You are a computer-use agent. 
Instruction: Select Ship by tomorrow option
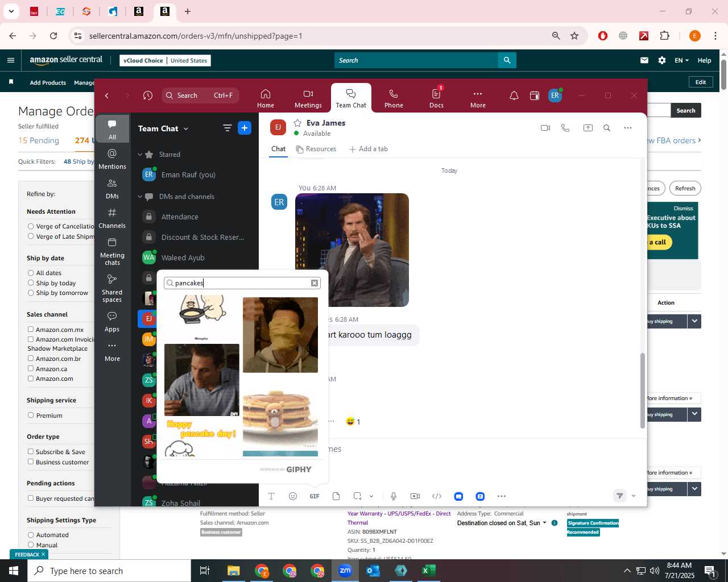(31, 293)
